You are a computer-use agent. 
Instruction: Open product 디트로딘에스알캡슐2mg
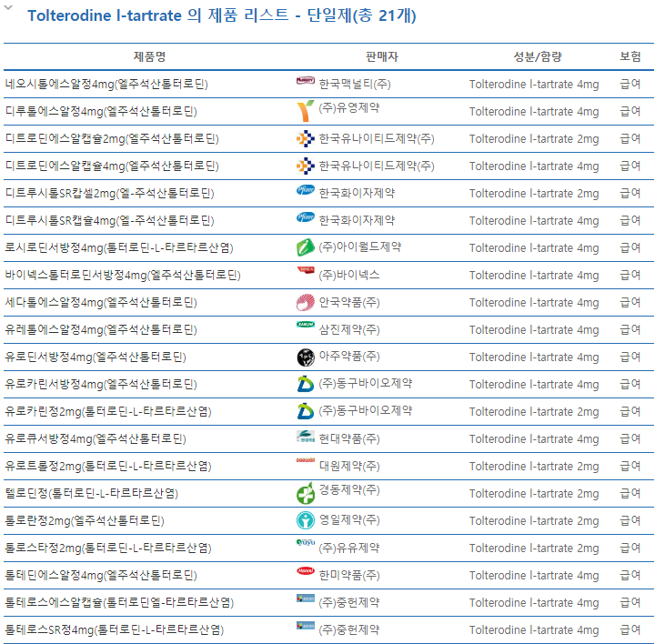pos(112,138)
